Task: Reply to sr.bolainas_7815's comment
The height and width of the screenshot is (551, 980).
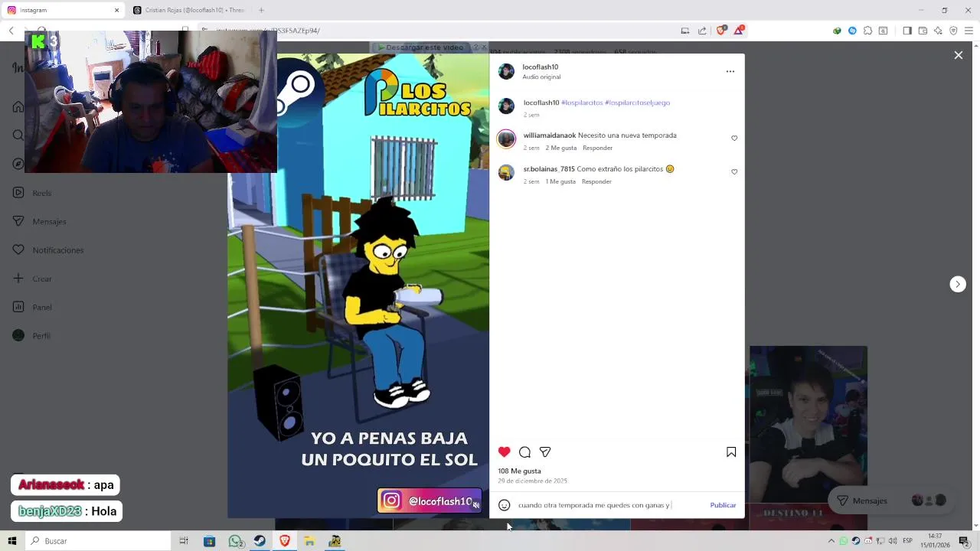Action: (x=596, y=181)
